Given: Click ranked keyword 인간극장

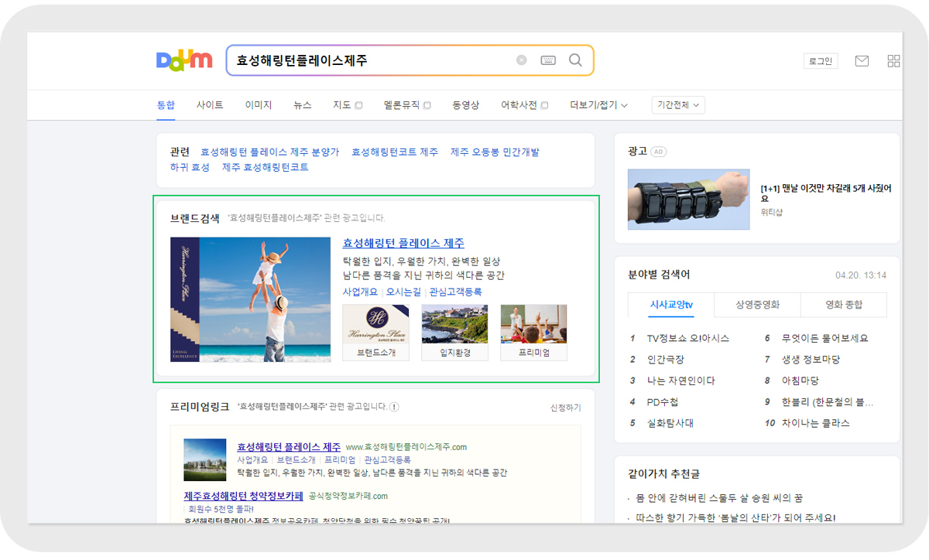Looking at the screenshot, I should point(666,360).
